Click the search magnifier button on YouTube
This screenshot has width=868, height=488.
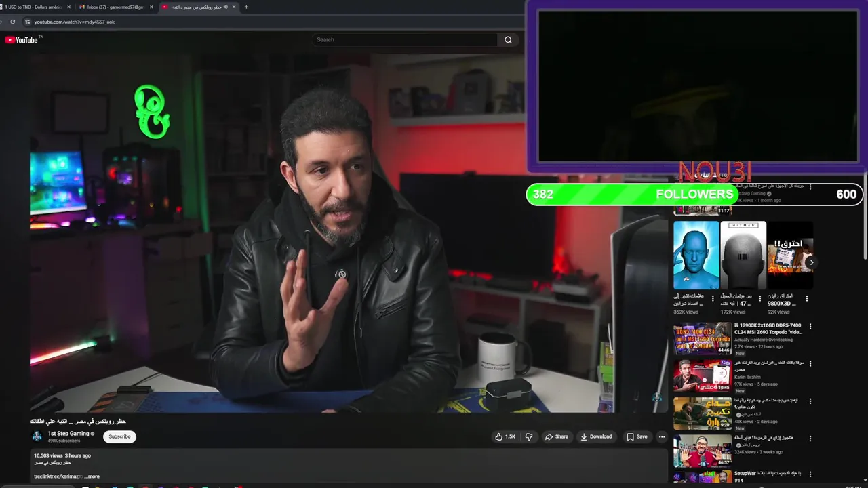pyautogui.click(x=508, y=40)
